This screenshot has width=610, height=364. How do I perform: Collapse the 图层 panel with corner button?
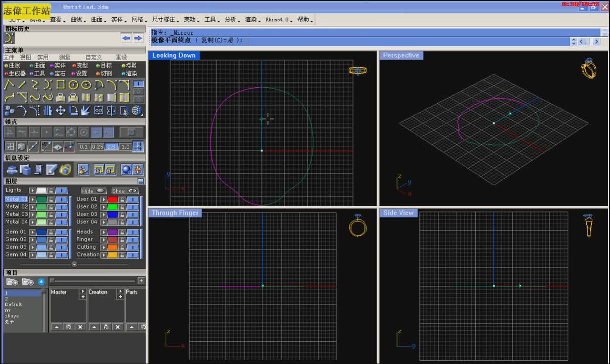coord(141,181)
